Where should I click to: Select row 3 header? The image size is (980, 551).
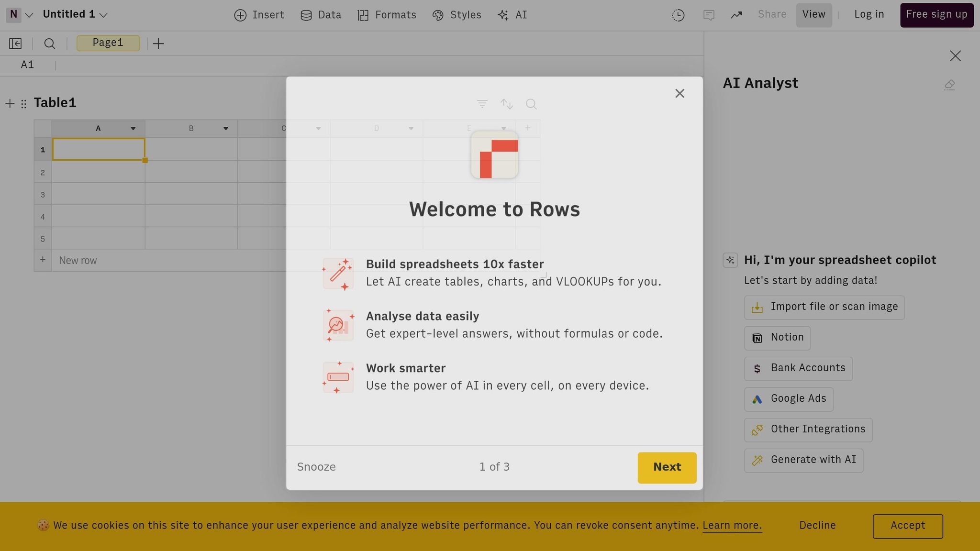point(43,195)
